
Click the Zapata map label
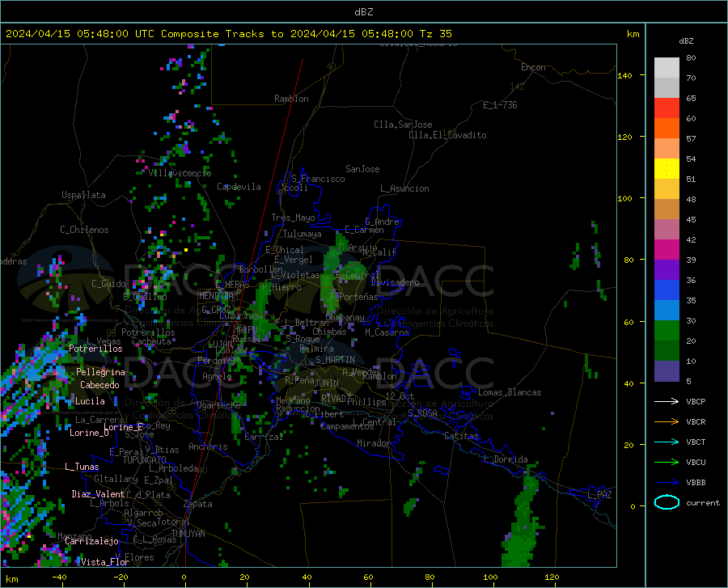(x=198, y=504)
